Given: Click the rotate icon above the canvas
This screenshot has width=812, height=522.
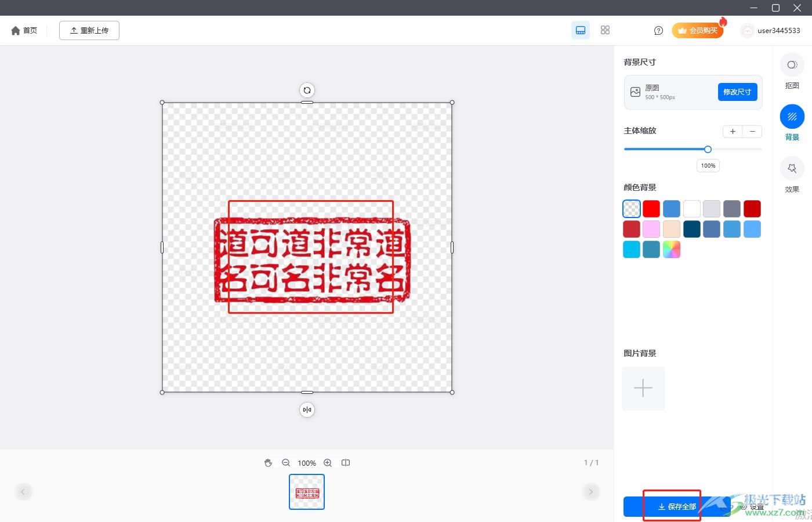Looking at the screenshot, I should click(x=307, y=90).
